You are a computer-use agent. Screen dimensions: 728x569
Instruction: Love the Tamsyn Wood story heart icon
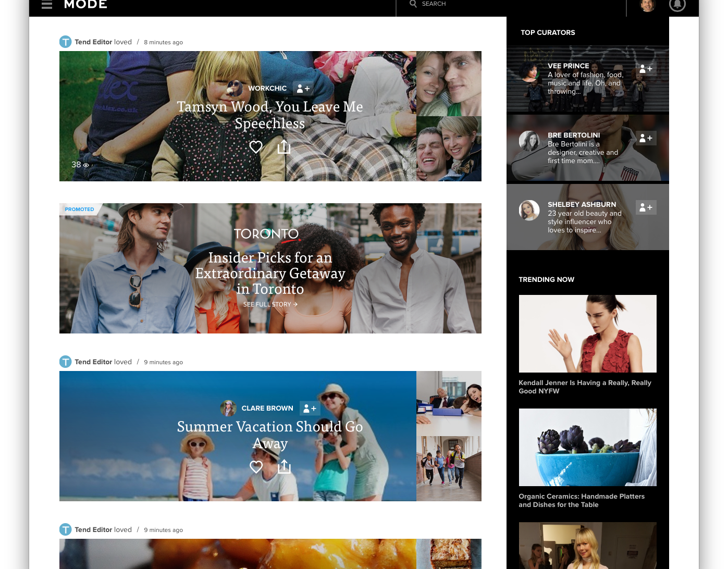coord(256,147)
